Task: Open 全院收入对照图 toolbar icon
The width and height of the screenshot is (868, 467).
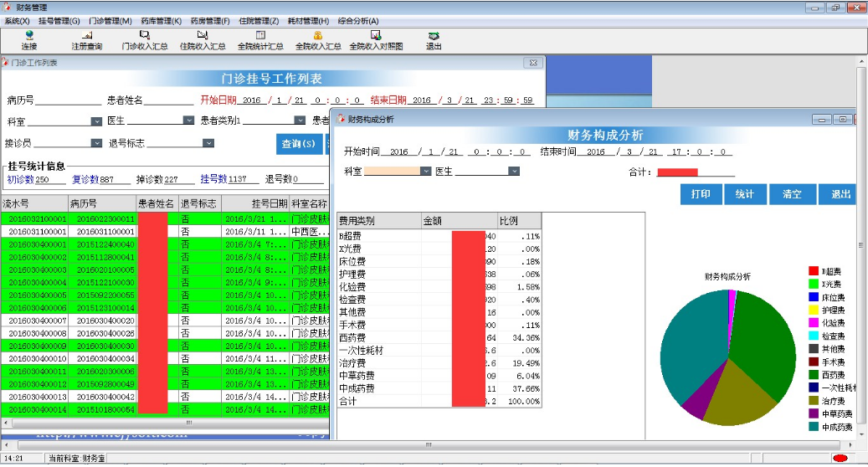Action: pyautogui.click(x=376, y=40)
